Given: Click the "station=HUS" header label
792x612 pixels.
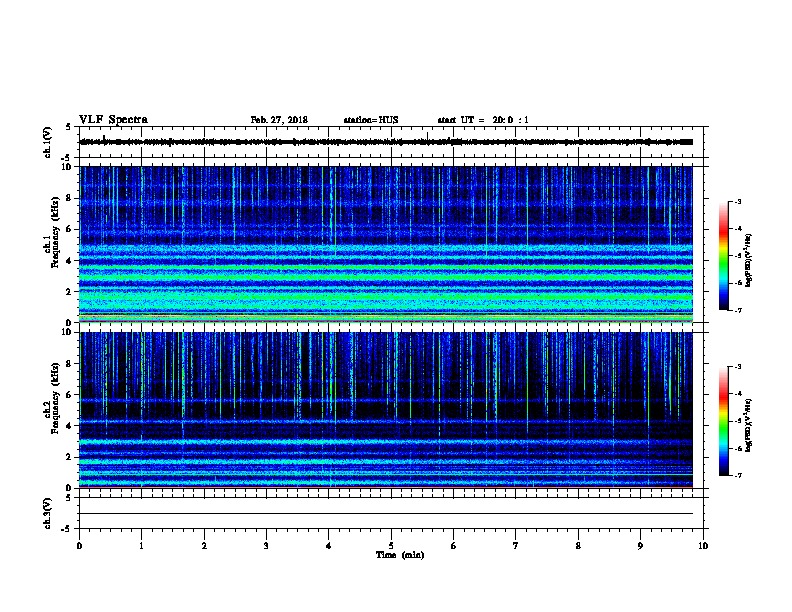Looking at the screenshot, I should click(371, 120).
